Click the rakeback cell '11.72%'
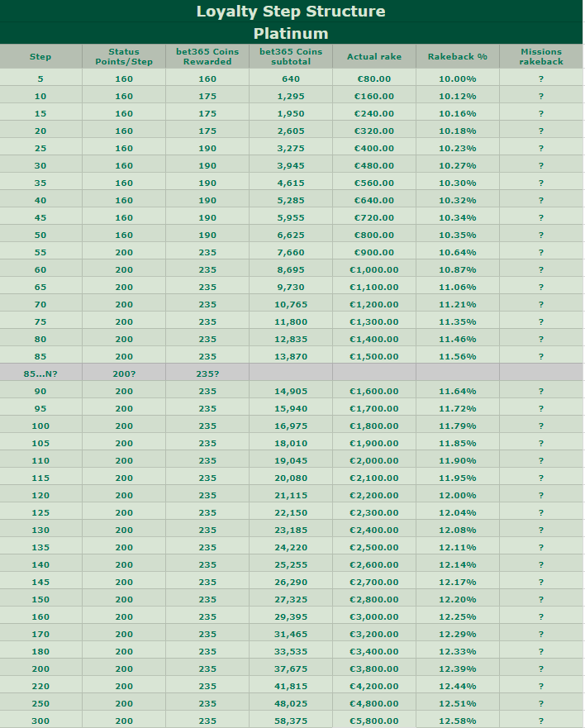 [x=458, y=408]
